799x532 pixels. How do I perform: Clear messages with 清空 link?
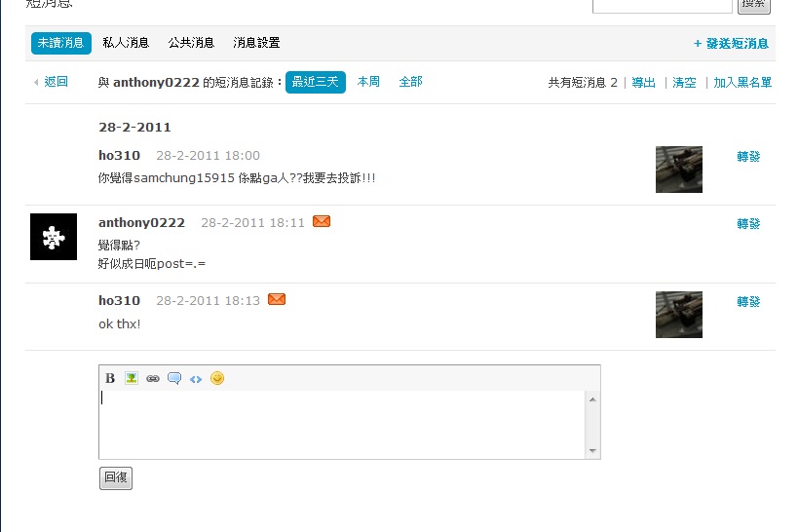point(684,83)
